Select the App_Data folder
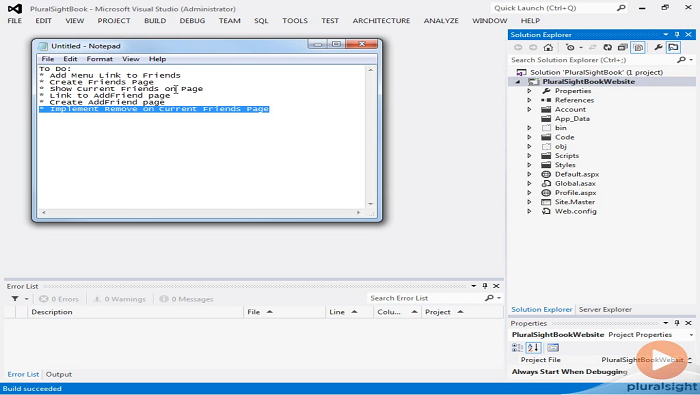Viewport: 700px width, 395px height. click(572, 119)
